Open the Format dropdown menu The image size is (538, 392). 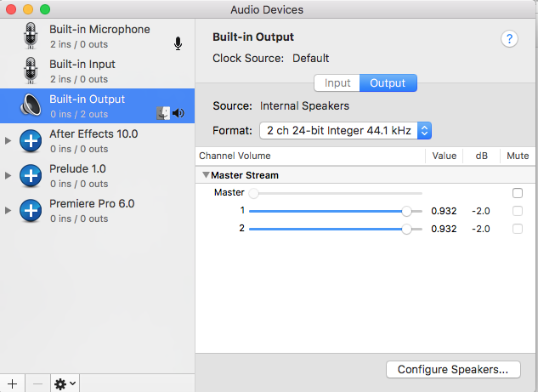click(346, 130)
